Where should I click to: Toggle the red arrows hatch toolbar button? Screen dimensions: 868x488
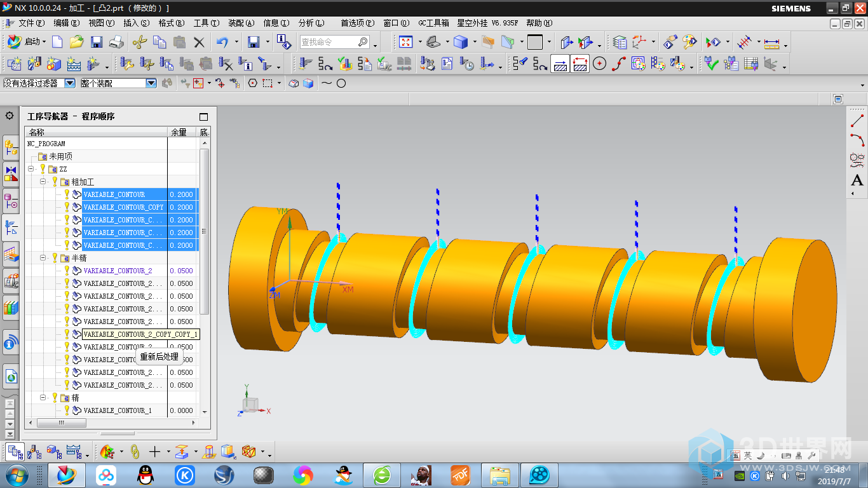(580, 64)
